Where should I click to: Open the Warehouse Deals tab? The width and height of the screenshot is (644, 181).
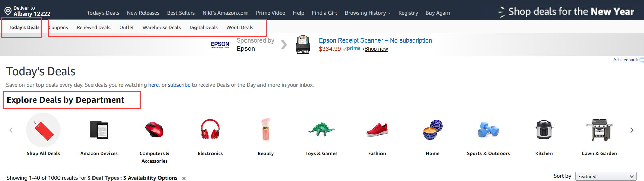point(162,27)
